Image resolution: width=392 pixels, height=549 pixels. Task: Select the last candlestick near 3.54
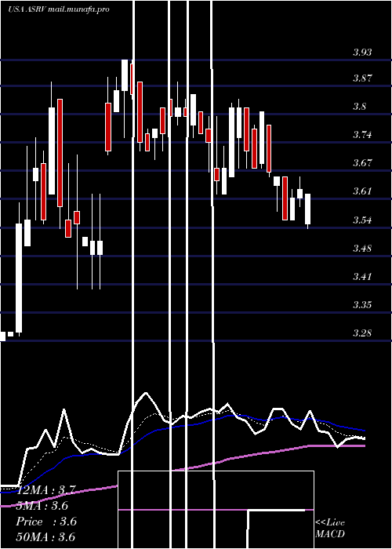pos(307,209)
